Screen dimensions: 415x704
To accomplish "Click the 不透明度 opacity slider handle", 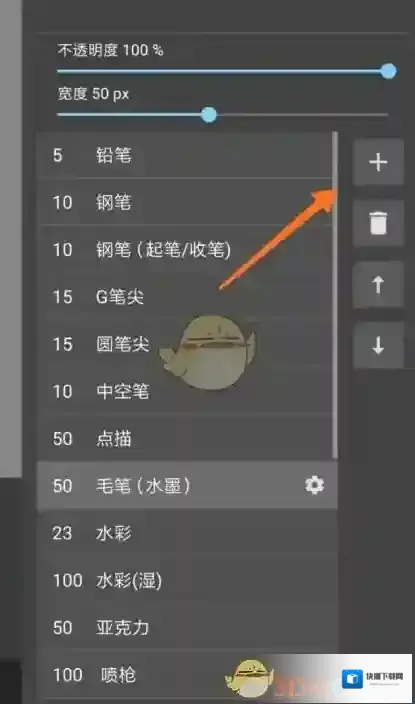I will (x=388, y=71).
